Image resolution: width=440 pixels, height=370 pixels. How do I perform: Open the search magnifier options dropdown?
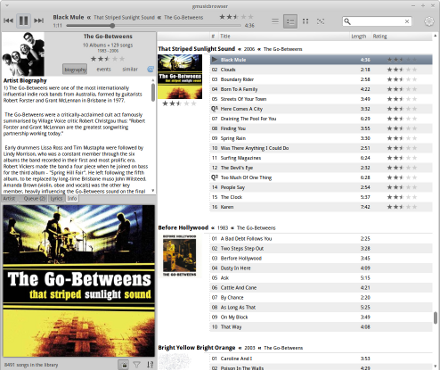[347, 21]
